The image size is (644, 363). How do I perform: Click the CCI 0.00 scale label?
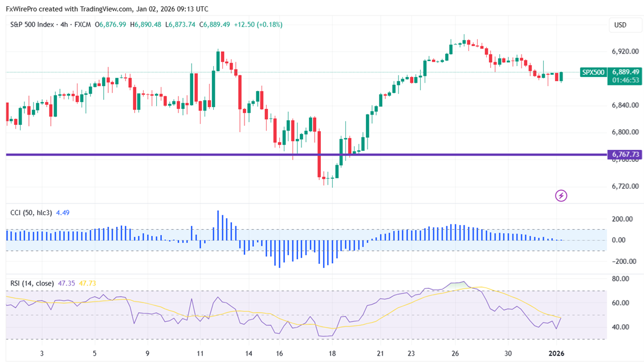click(x=618, y=240)
